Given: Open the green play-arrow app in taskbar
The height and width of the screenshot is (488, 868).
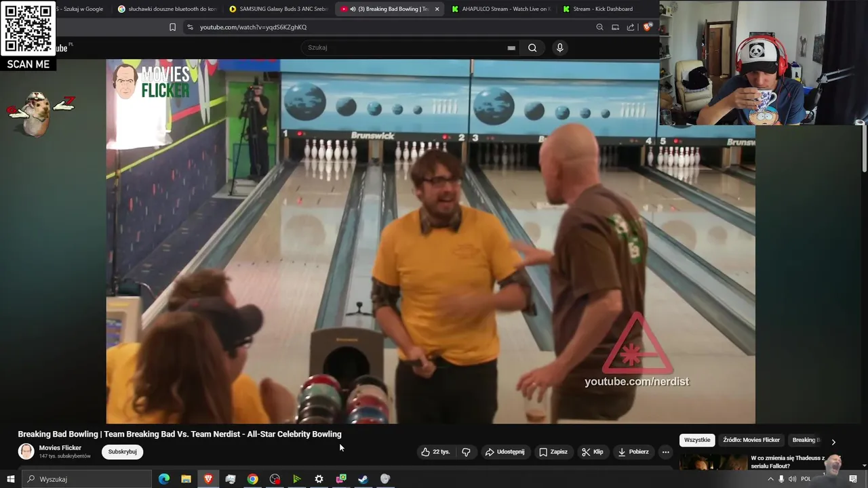Looking at the screenshot, I should (x=296, y=479).
